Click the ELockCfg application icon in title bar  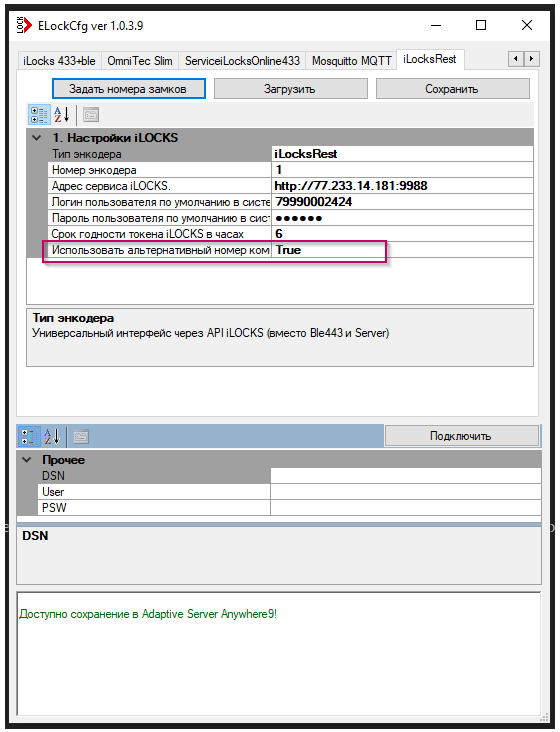pos(24,25)
